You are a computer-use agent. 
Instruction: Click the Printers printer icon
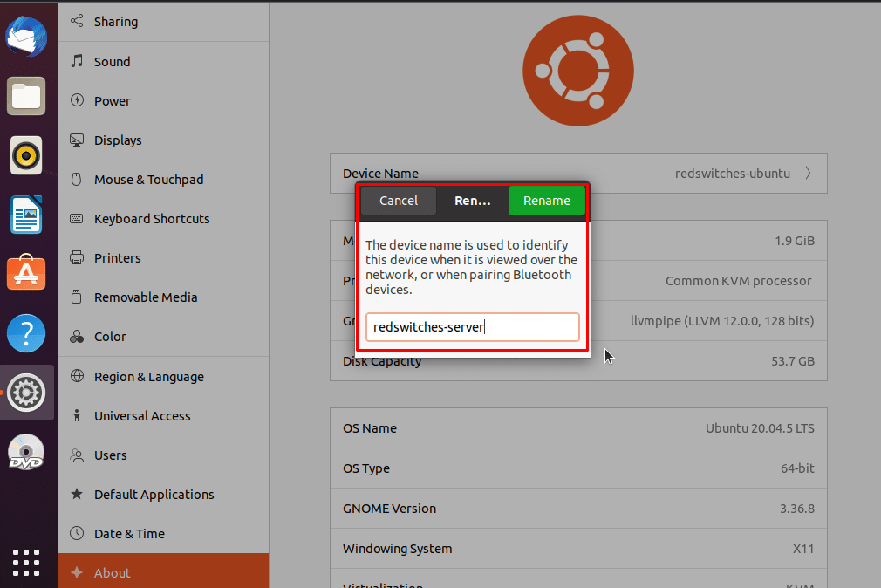click(x=77, y=257)
